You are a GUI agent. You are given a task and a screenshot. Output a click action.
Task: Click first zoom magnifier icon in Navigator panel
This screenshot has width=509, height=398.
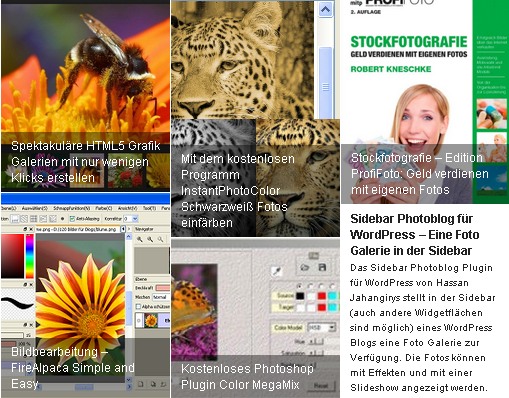coord(140,239)
